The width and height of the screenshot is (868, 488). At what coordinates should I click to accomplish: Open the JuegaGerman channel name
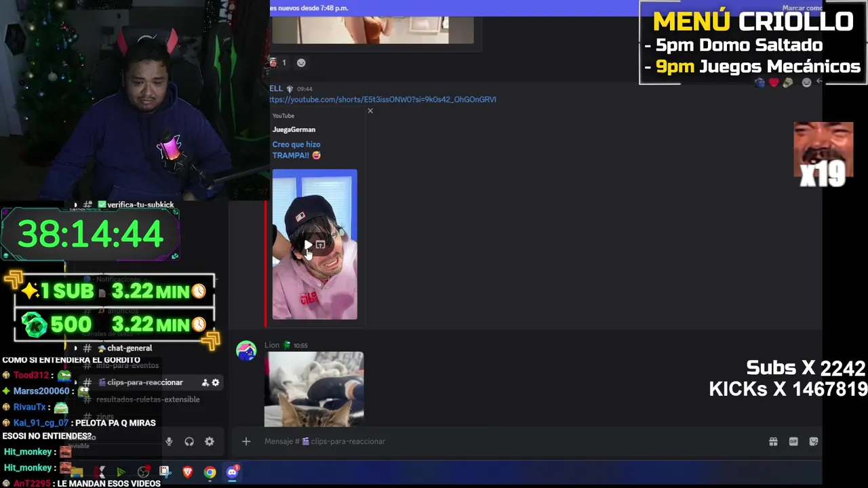pos(294,129)
